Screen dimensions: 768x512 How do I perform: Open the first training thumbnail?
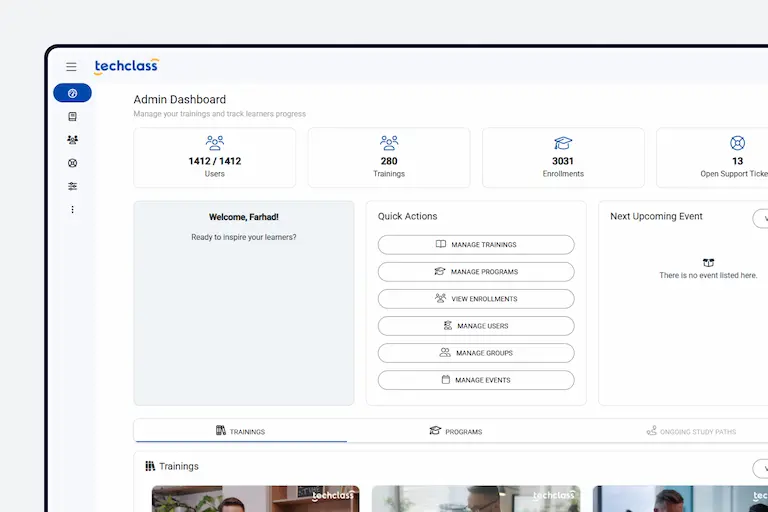[x=255, y=499]
